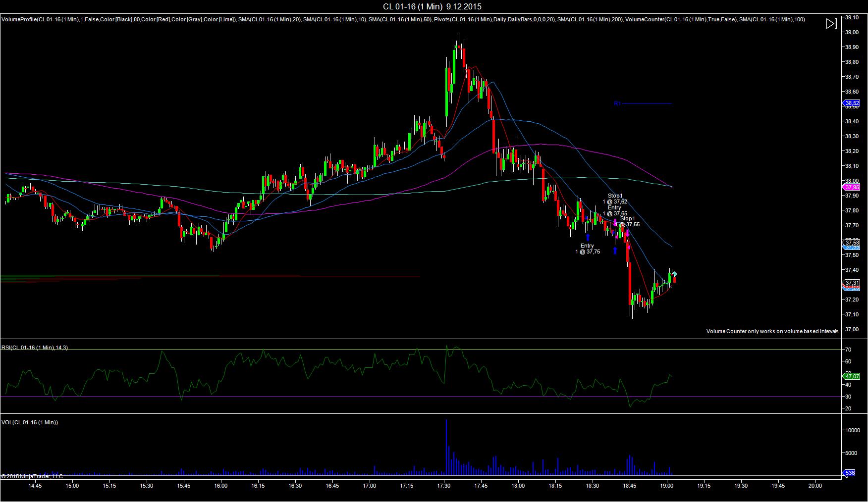Click the 15:30 time axis label

[x=147, y=486]
